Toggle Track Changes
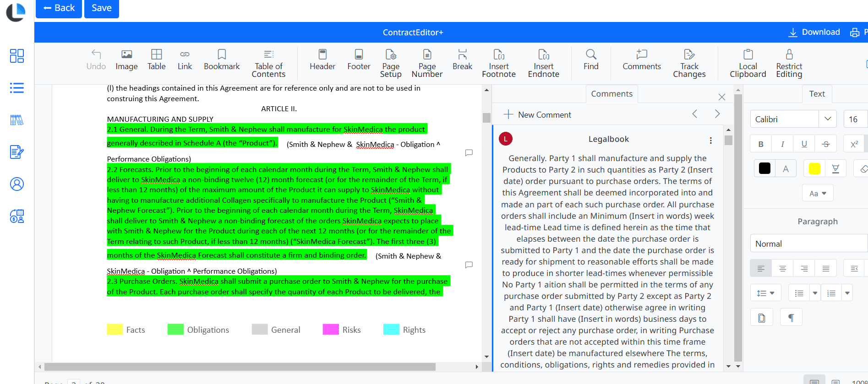Image resolution: width=868 pixels, height=384 pixels. click(689, 64)
